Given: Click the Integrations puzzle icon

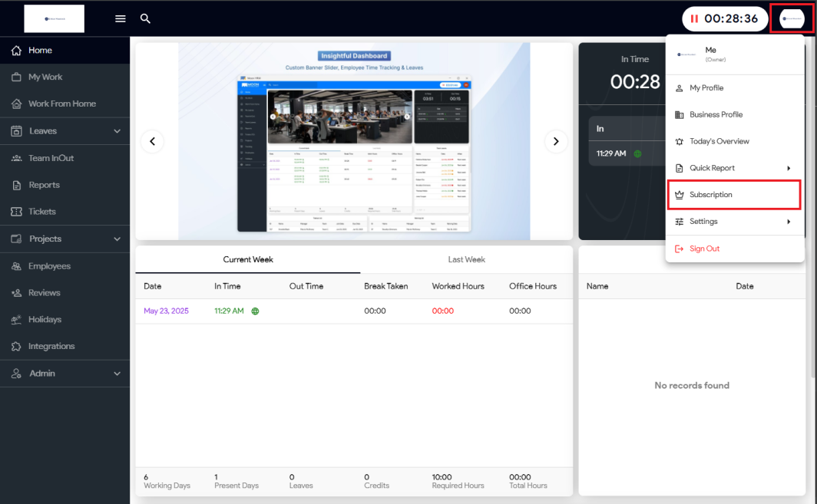Looking at the screenshot, I should tap(15, 347).
